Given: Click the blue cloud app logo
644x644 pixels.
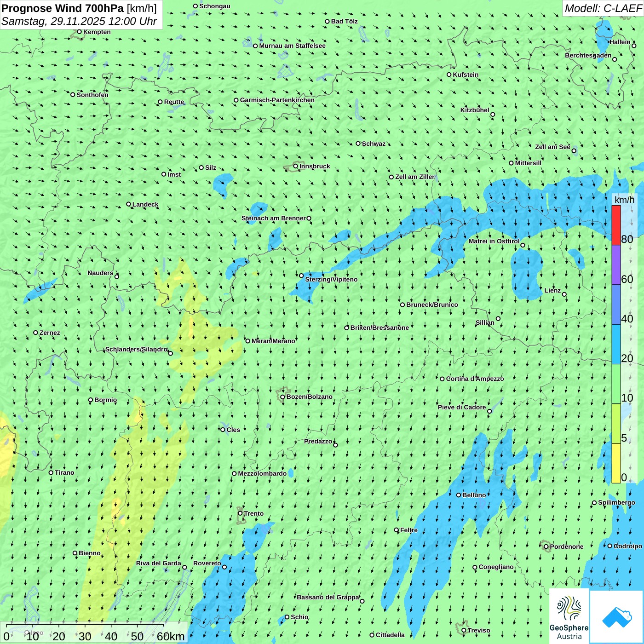Looking at the screenshot, I should (617, 617).
